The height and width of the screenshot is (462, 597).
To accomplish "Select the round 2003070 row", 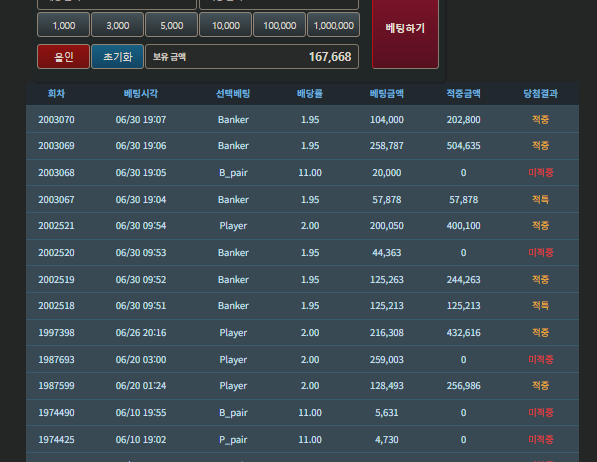I will click(x=302, y=119).
